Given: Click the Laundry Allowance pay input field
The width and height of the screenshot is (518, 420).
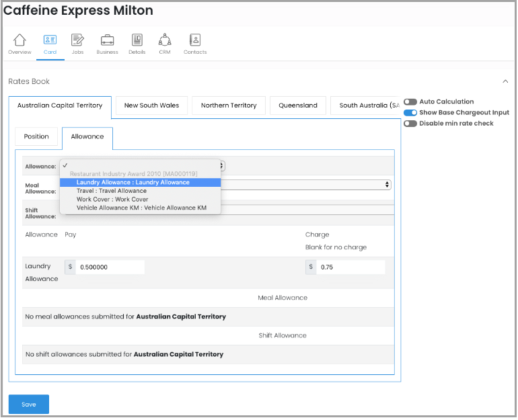Looking at the screenshot, I should pyautogui.click(x=110, y=267).
